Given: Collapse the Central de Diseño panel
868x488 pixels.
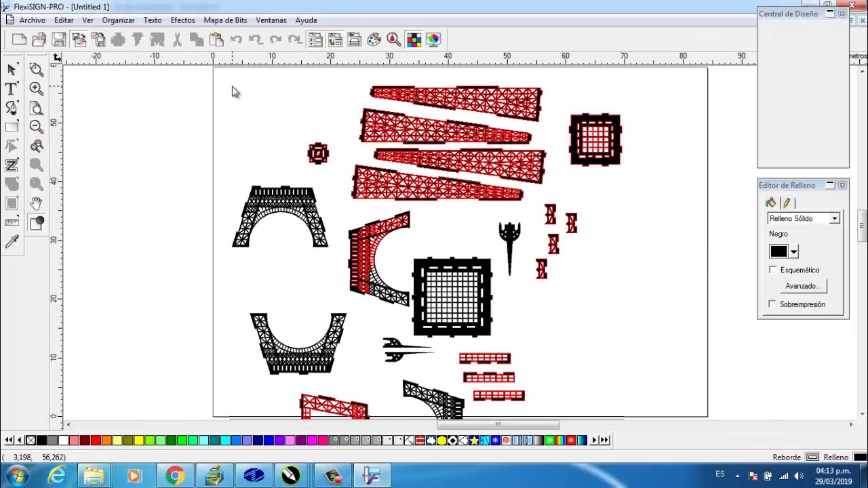Looking at the screenshot, I should pyautogui.click(x=830, y=14).
